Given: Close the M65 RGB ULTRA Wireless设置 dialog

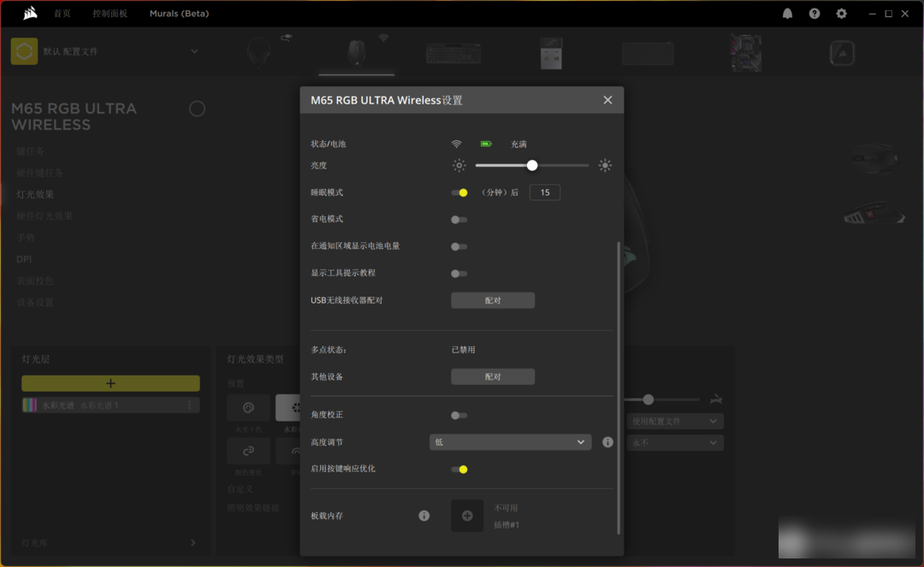Looking at the screenshot, I should pyautogui.click(x=607, y=100).
